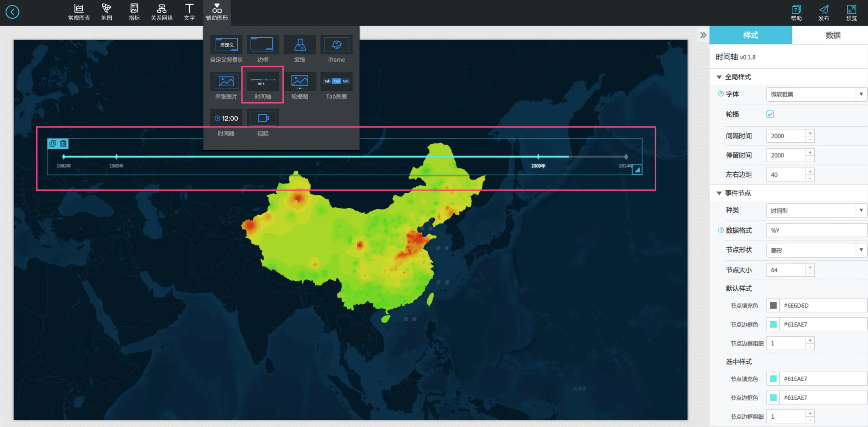Open the 常规图表 toolbar menu
This screenshot has height=427, width=868.
(79, 12)
